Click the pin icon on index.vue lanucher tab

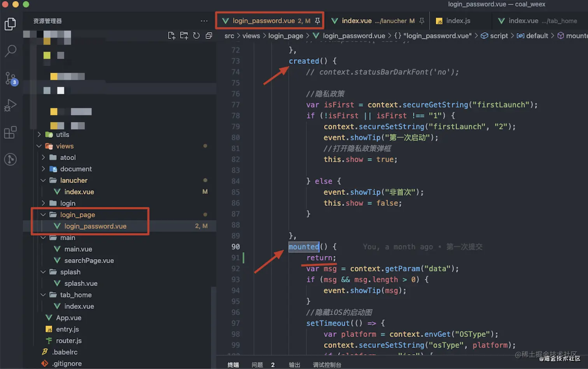[x=422, y=21]
